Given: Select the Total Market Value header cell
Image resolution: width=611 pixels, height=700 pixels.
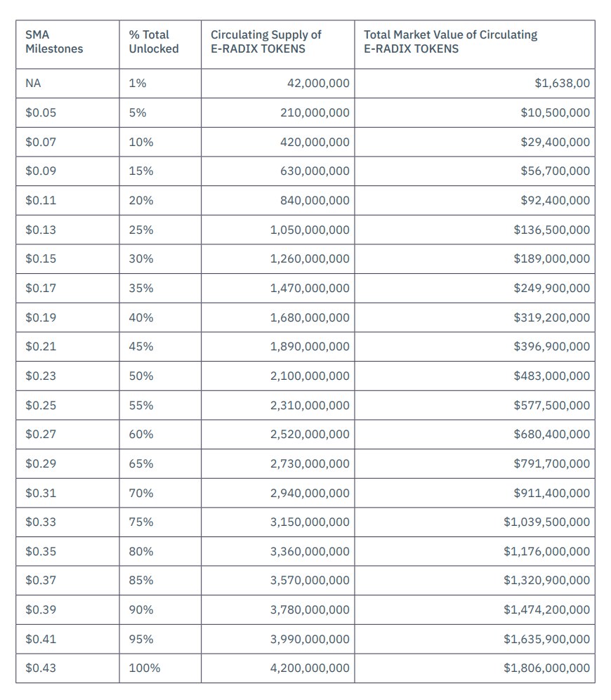Looking at the screenshot, I should (x=475, y=45).
